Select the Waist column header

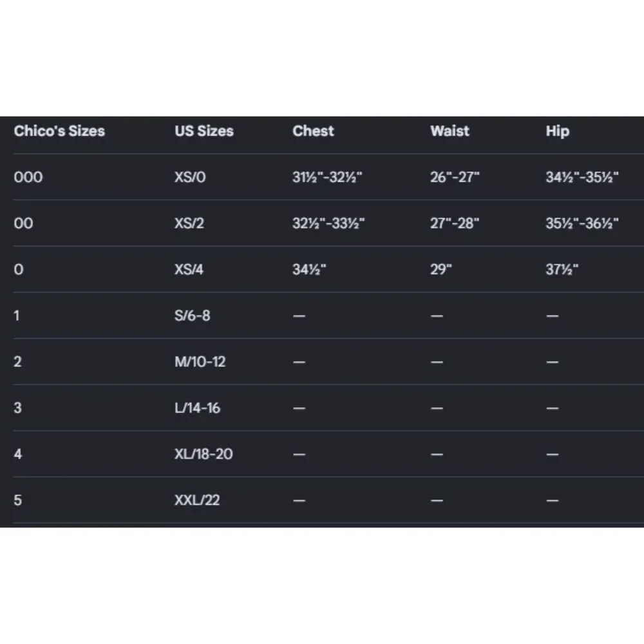(450, 131)
